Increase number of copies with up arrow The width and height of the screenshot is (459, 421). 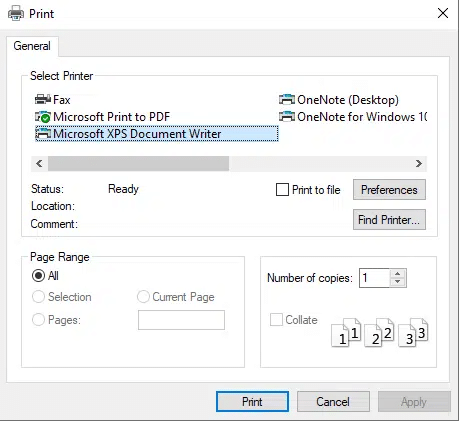(397, 274)
